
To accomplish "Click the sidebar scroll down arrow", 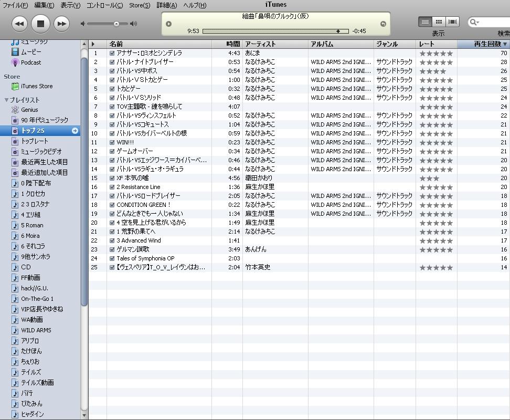I will coord(84,415).
